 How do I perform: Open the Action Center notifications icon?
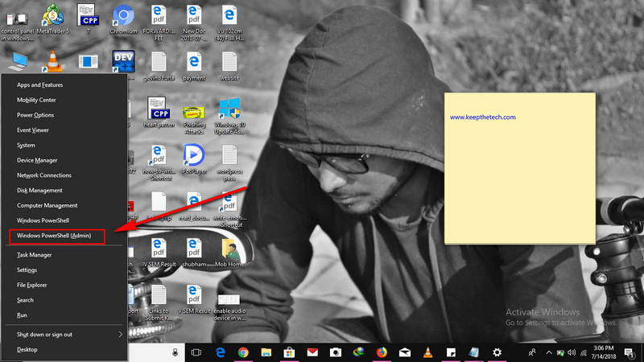(x=629, y=352)
